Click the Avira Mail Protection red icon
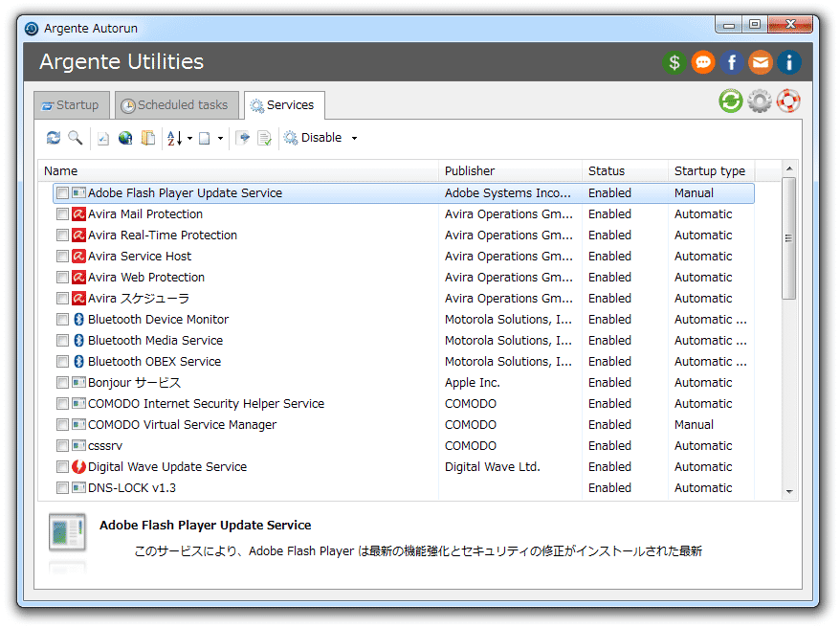The width and height of the screenshot is (840, 628). (x=78, y=214)
